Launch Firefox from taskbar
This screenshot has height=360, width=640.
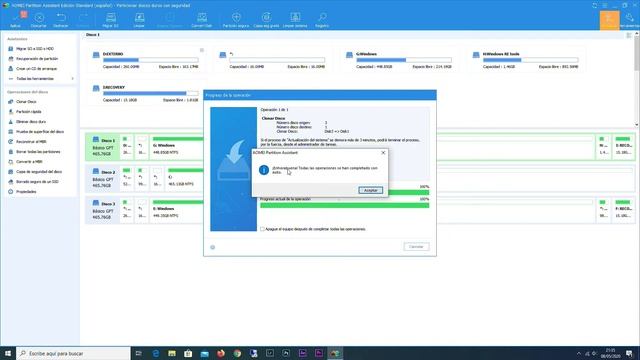[x=221, y=353]
